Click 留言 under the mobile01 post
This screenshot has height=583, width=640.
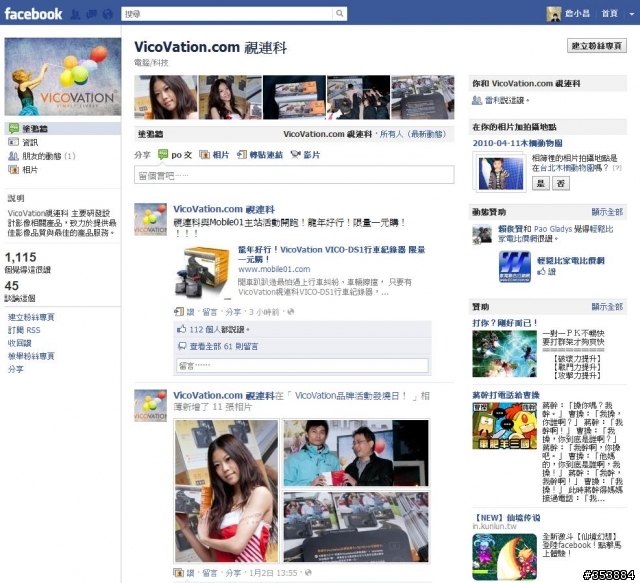(210, 312)
